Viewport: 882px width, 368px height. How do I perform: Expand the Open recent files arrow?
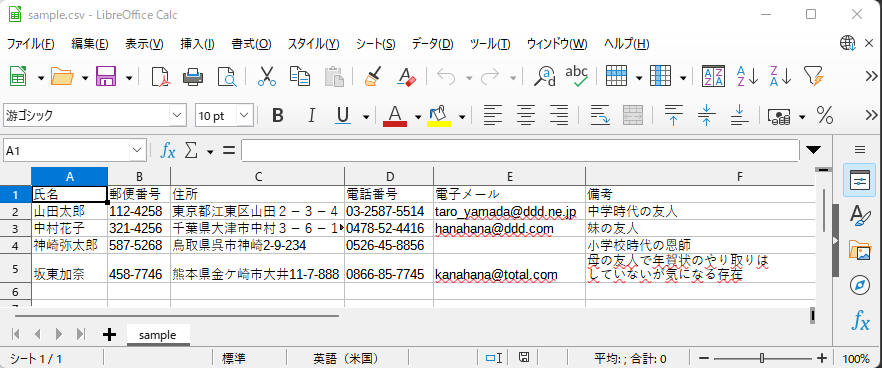[85, 77]
